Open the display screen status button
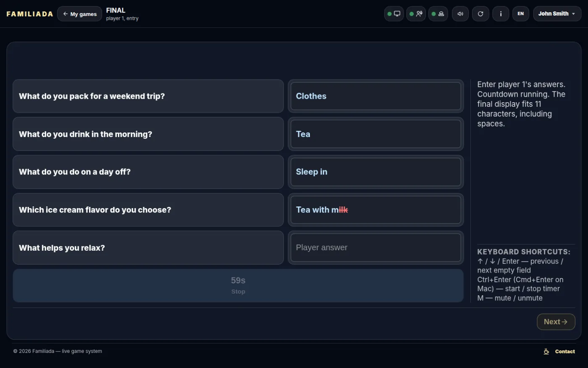Screen dimensions: 588x368 click(x=394, y=14)
